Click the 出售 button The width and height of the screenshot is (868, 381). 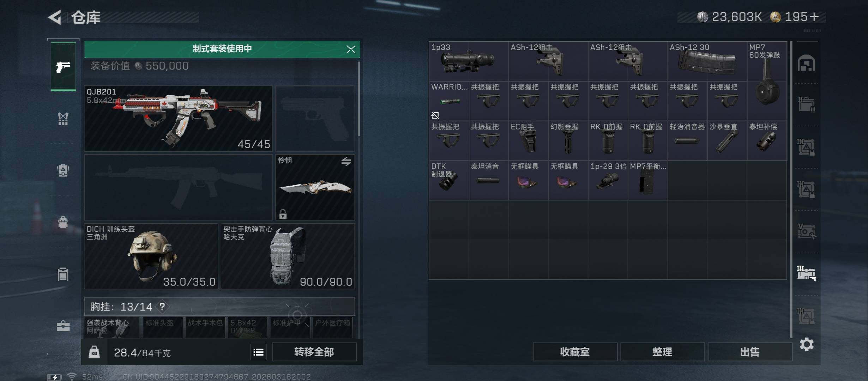[750, 352]
